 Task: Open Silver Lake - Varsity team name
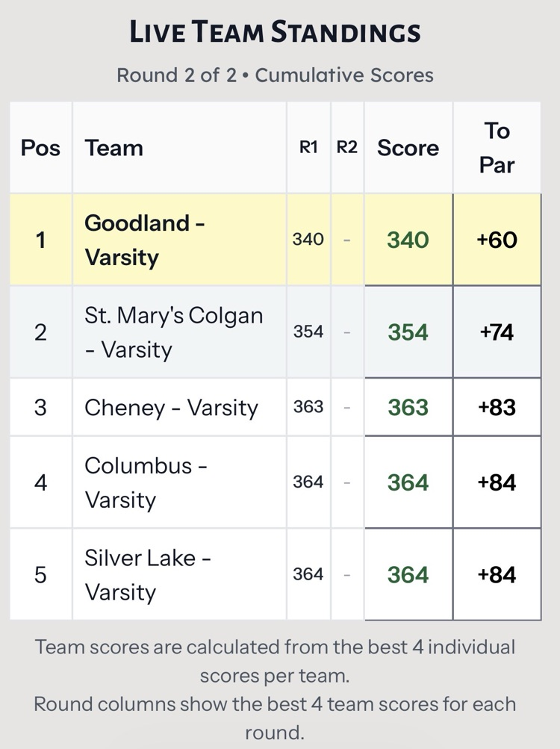click(147, 574)
